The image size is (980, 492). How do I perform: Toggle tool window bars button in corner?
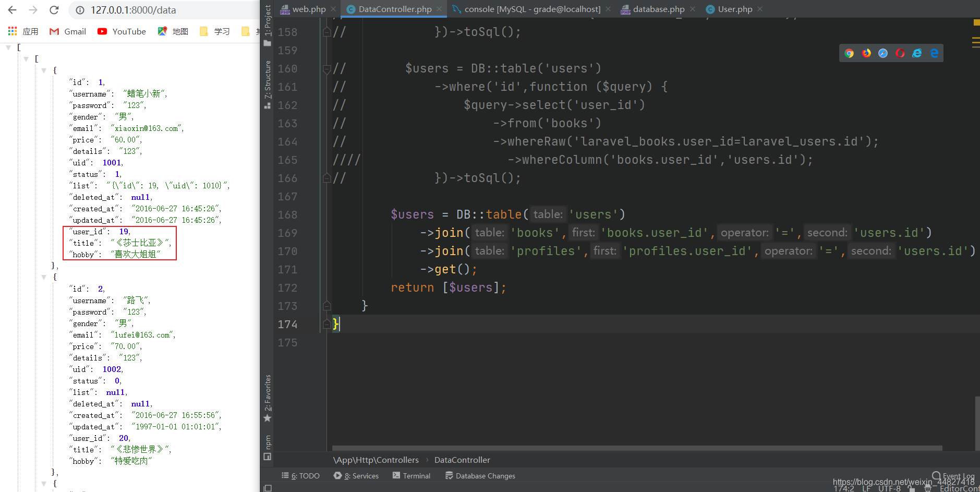[x=268, y=488]
